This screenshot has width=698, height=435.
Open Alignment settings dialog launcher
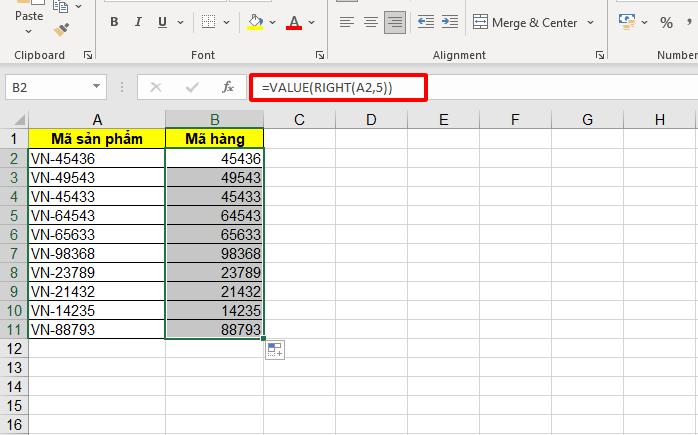(600, 55)
